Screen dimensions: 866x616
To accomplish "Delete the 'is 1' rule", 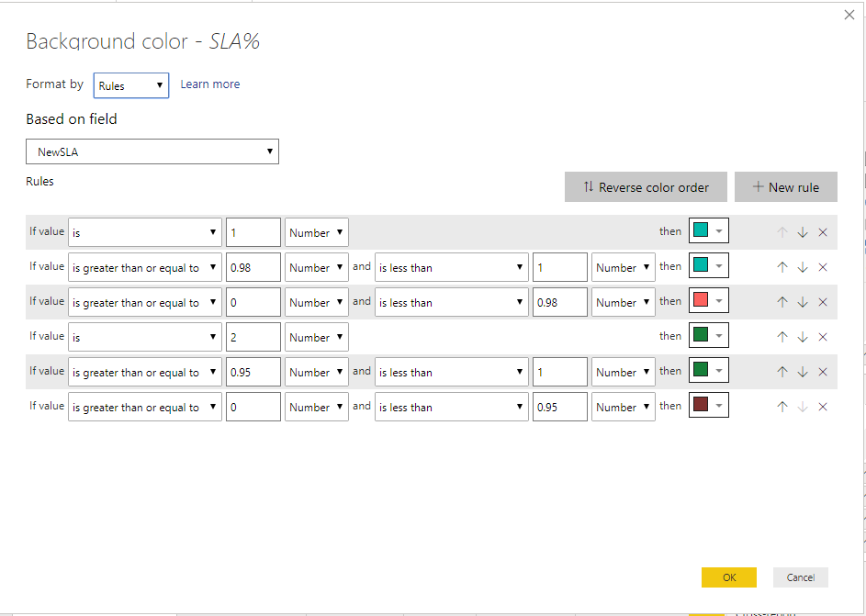I will 823,232.
